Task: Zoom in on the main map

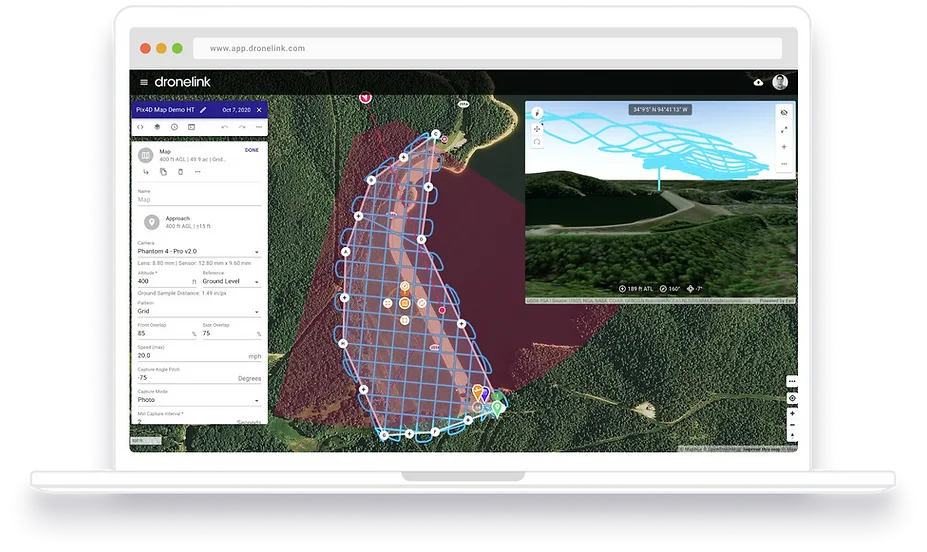Action: point(792,414)
